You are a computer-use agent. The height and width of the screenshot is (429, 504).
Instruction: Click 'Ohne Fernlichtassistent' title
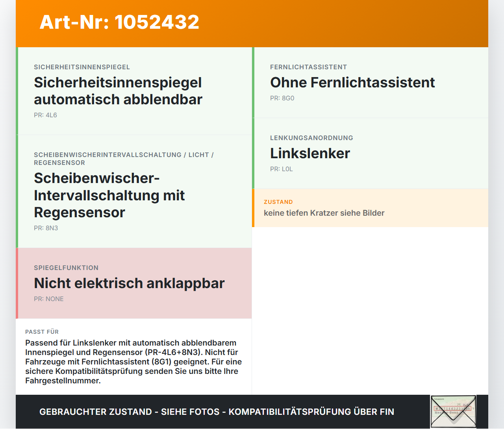(x=352, y=83)
